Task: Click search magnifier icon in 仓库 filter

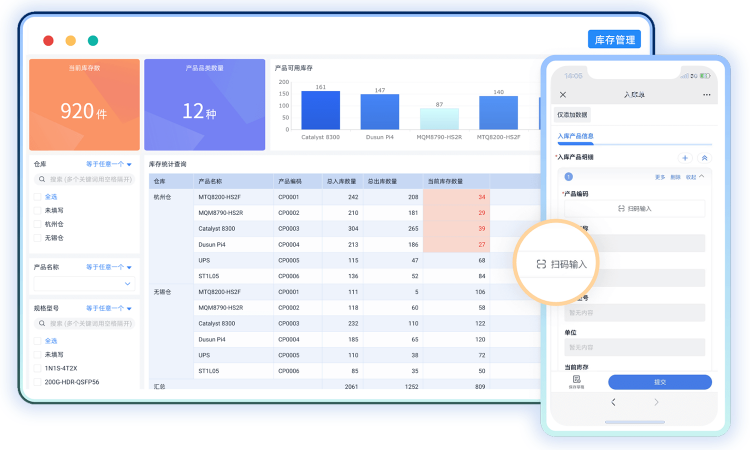Action: coord(42,179)
